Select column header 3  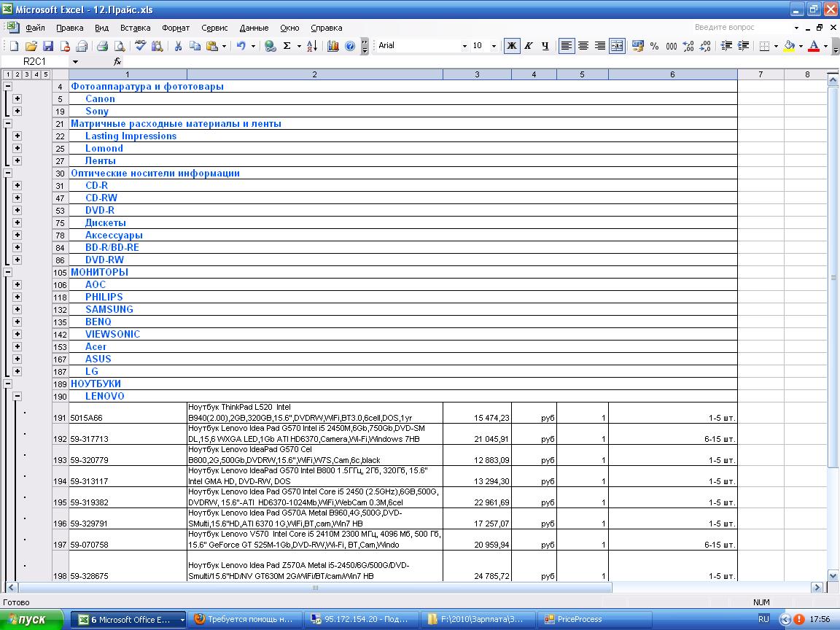(477, 74)
